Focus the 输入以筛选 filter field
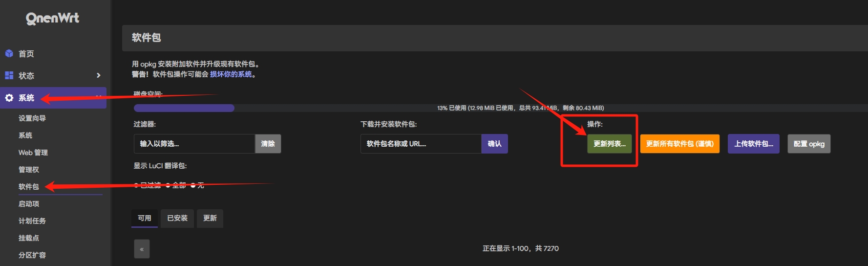Image resolution: width=868 pixels, height=266 pixels. [194, 144]
